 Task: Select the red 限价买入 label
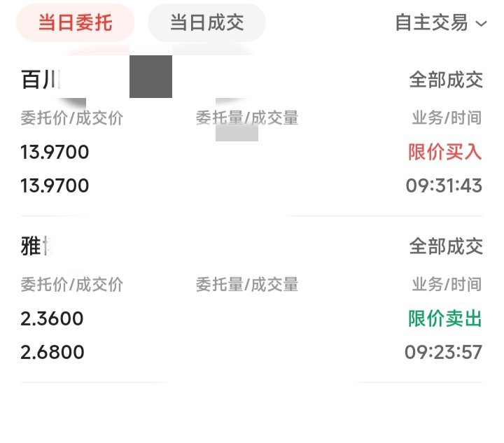445,152
